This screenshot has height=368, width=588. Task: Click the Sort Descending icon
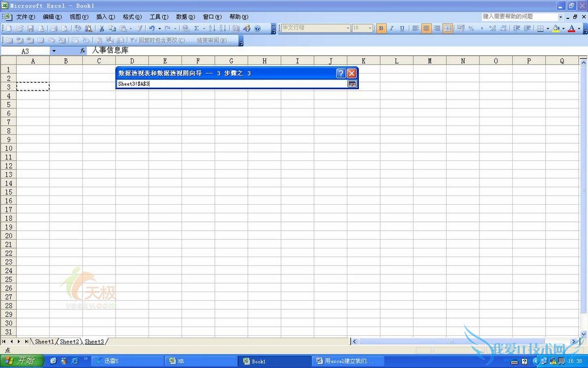coord(223,29)
